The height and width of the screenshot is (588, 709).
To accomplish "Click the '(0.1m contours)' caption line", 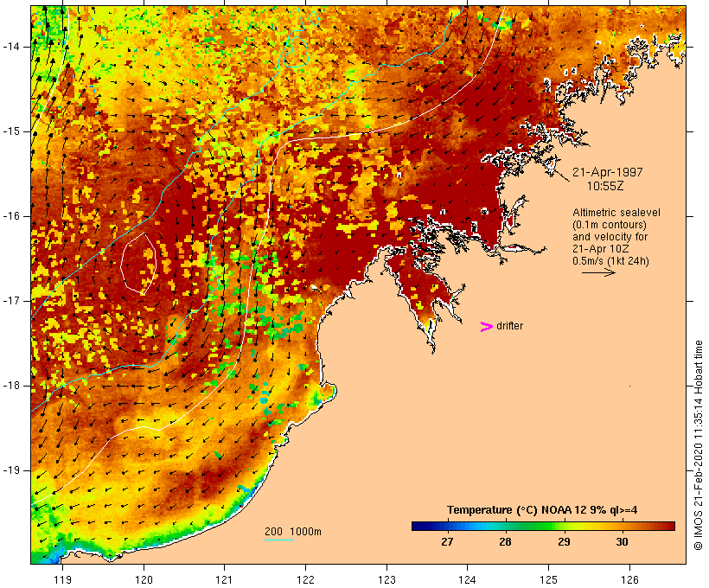I will coord(610,224).
